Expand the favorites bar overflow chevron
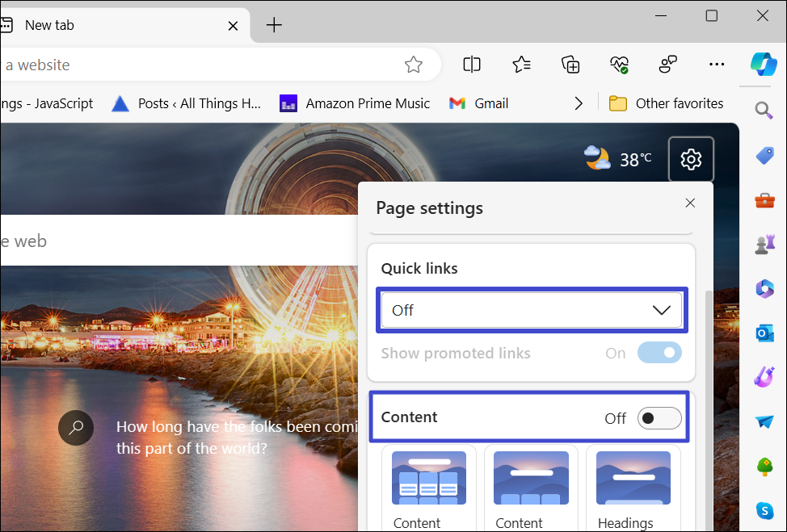 click(x=578, y=103)
